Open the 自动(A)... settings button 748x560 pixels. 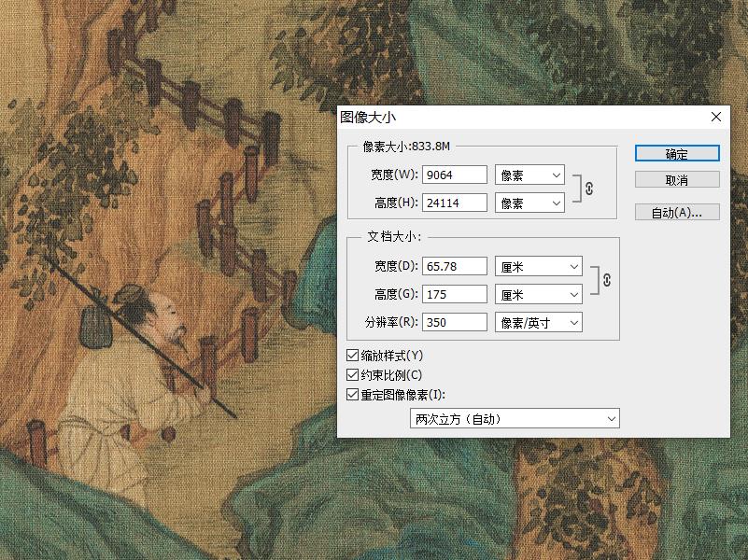tap(677, 212)
